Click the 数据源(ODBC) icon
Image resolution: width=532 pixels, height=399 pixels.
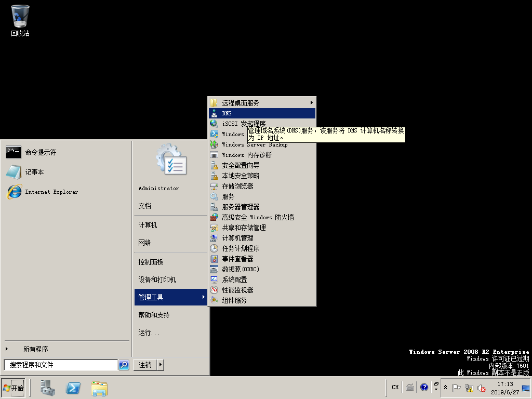[214, 269]
